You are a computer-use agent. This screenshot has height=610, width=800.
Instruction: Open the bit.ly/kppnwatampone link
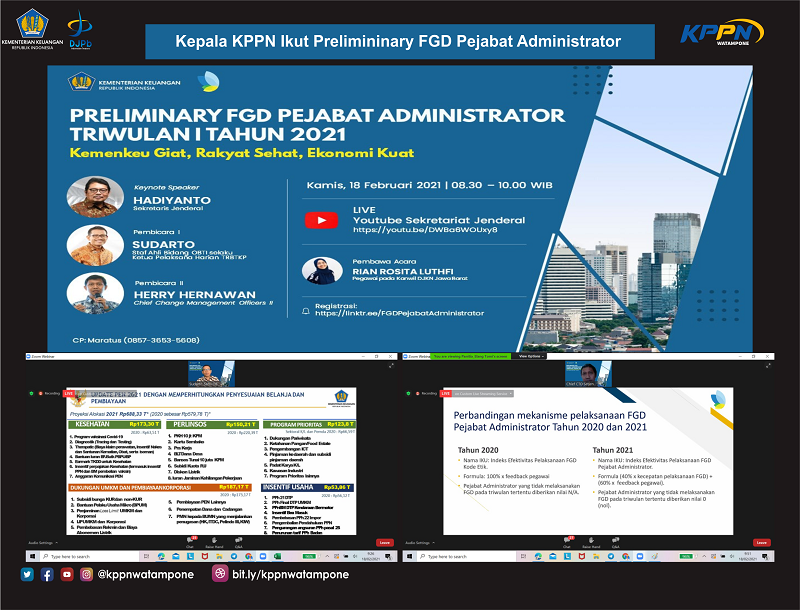(x=290, y=575)
